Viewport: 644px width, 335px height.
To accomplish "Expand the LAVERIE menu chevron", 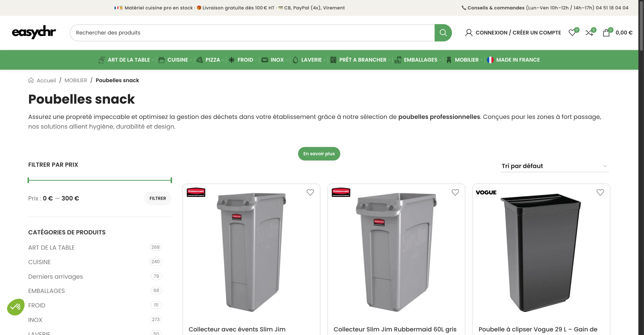I will coord(325,60).
